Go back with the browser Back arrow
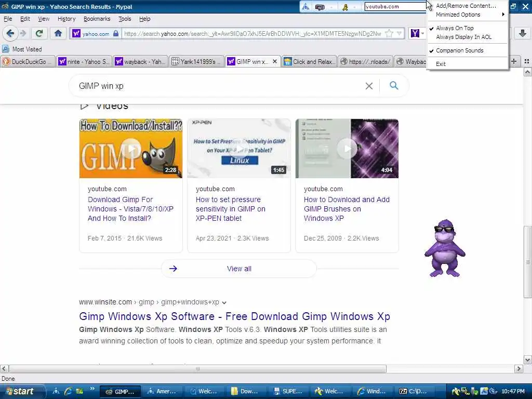 [x=10, y=33]
